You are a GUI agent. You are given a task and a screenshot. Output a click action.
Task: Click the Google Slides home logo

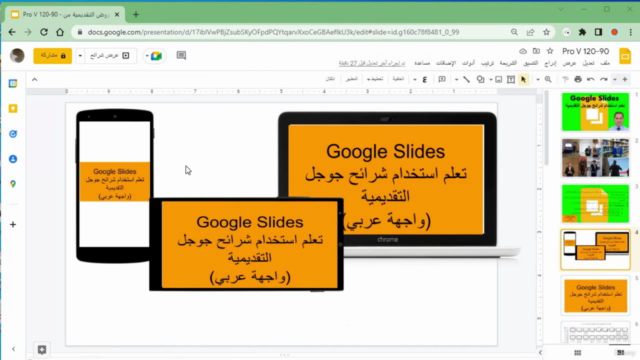click(x=625, y=56)
